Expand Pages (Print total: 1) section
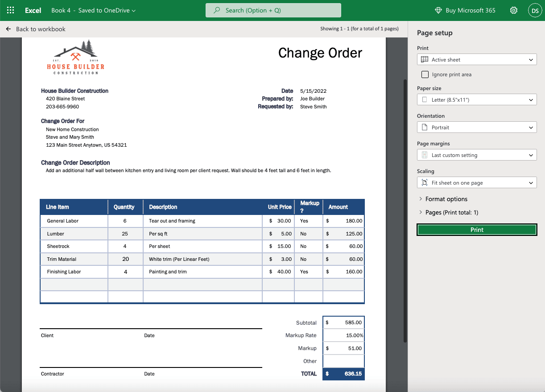 click(x=449, y=212)
